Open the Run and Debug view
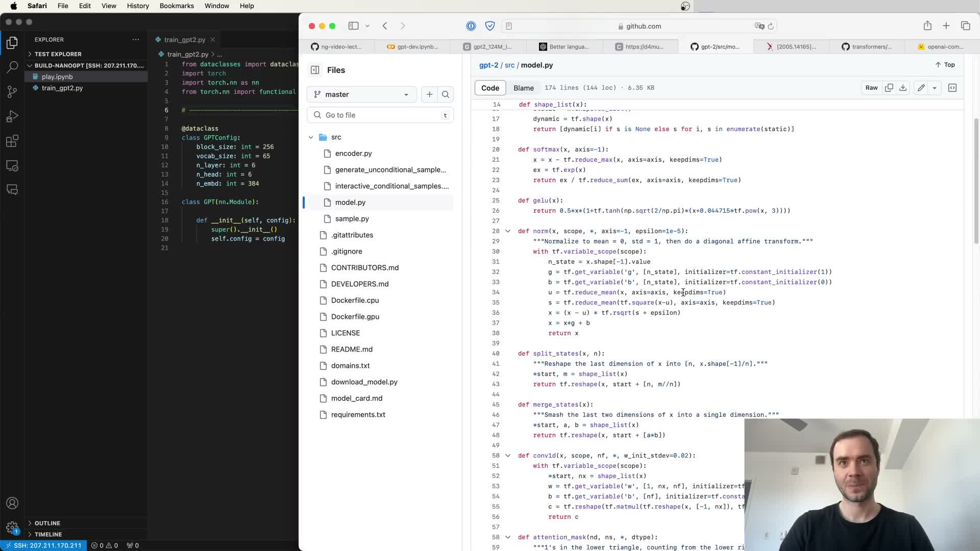980x551 pixels. [12, 116]
